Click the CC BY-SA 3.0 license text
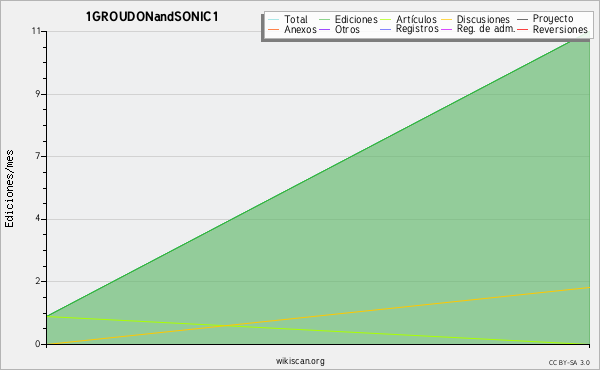The width and height of the screenshot is (600, 370). [569, 363]
